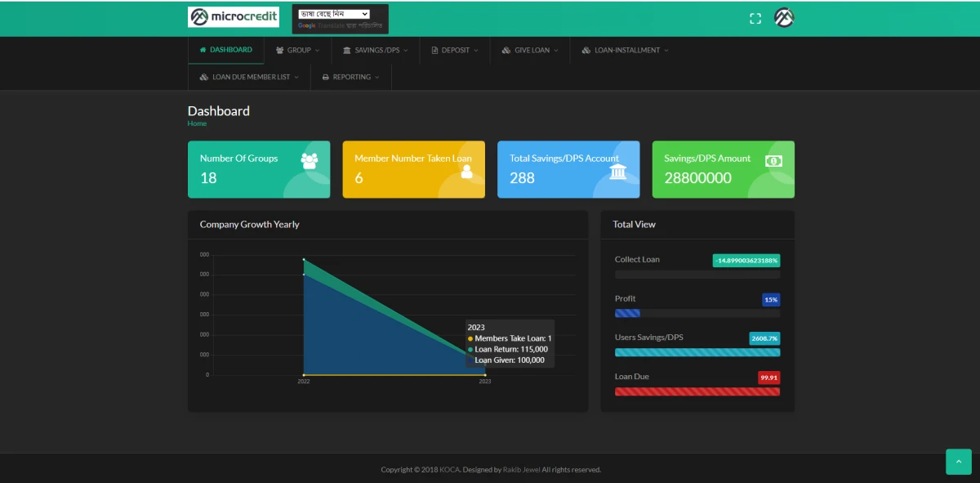This screenshot has height=483, width=980.
Task: Click the money icon on Savings Amount card
Action: (x=773, y=161)
